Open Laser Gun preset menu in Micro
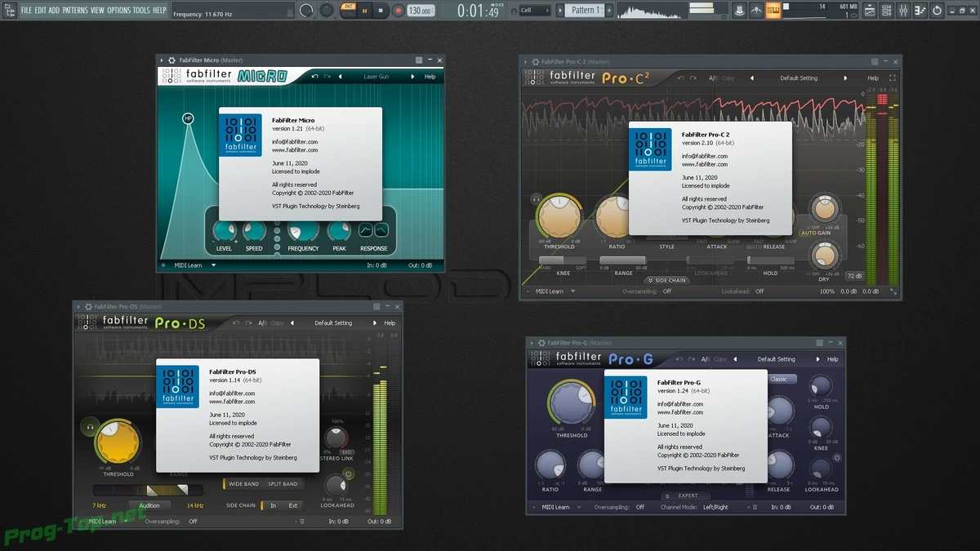 [x=376, y=77]
